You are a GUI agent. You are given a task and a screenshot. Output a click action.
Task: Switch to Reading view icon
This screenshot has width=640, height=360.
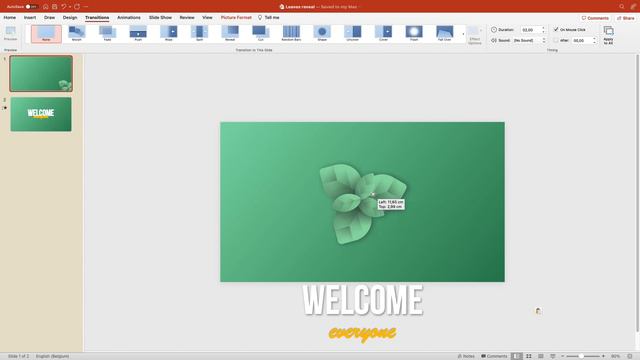click(x=540, y=356)
